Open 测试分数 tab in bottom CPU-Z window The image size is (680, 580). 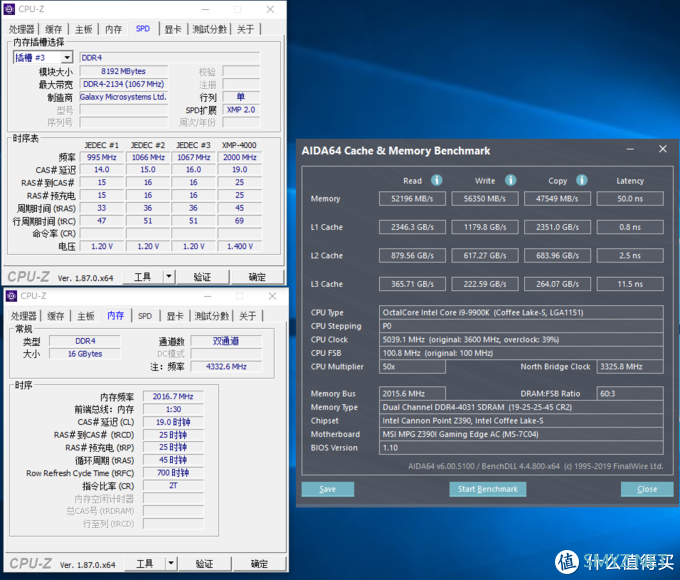212,316
